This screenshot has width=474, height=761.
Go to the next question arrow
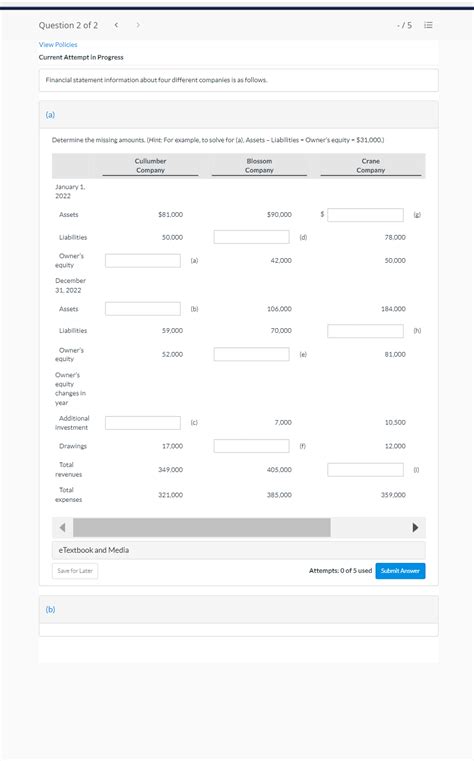(138, 25)
